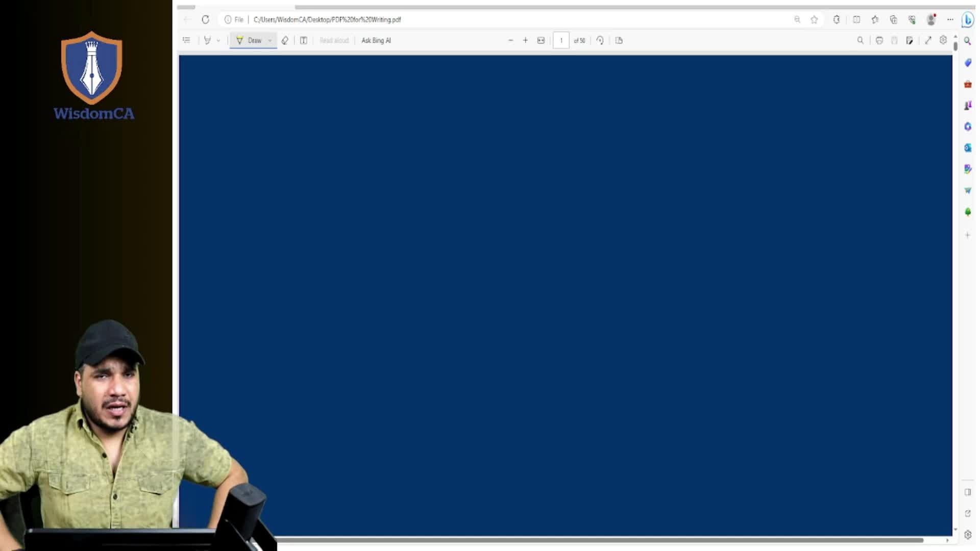Click Ask Bing AI

[x=376, y=40]
